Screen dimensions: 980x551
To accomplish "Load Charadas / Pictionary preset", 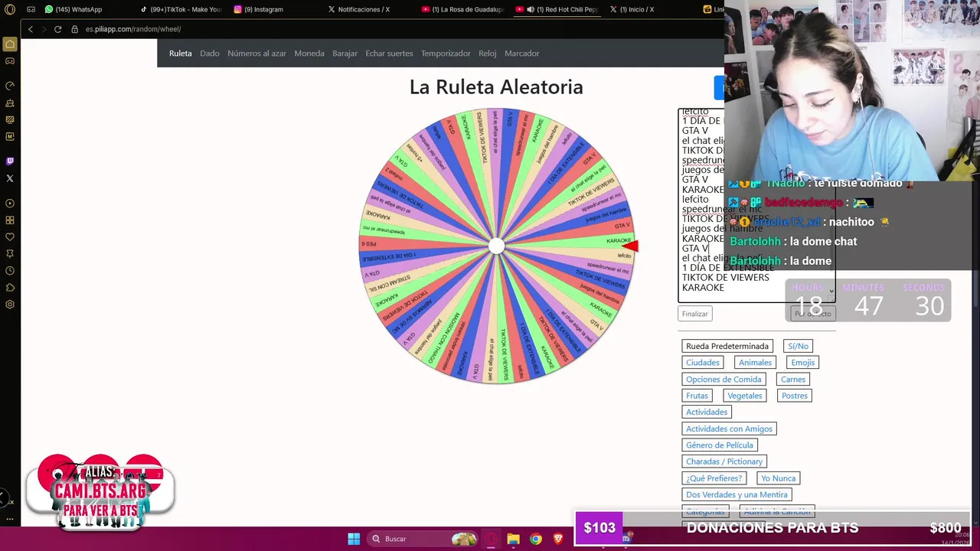I will click(724, 461).
